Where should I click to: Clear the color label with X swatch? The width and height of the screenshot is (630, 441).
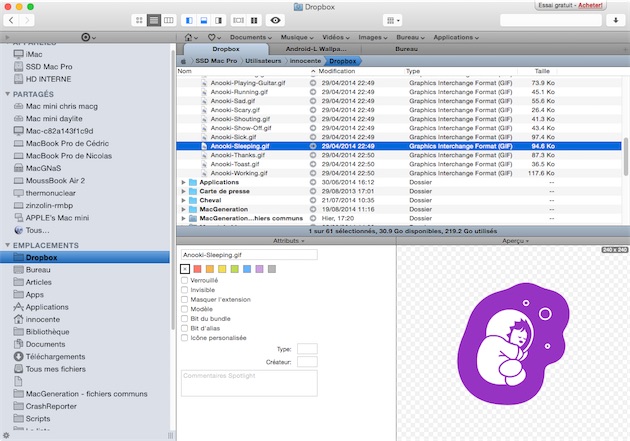click(x=185, y=269)
